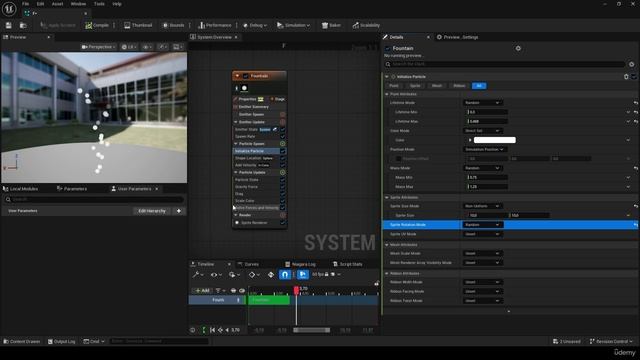Toggle timeline auto-play icon
Image resolution: width=640 pixels, height=360 pixels.
302,275
